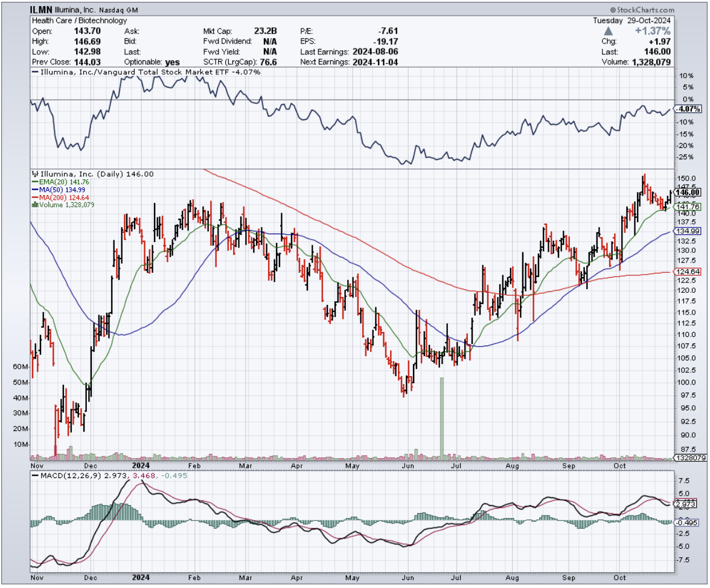Click the volume bars icon in the legend
Image resolution: width=710 pixels, height=588 pixels.
pos(34,205)
